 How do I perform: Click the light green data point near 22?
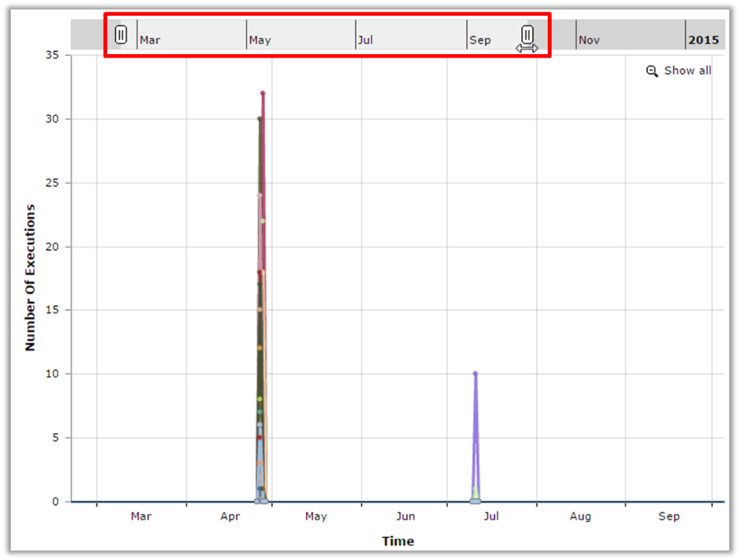263,220
